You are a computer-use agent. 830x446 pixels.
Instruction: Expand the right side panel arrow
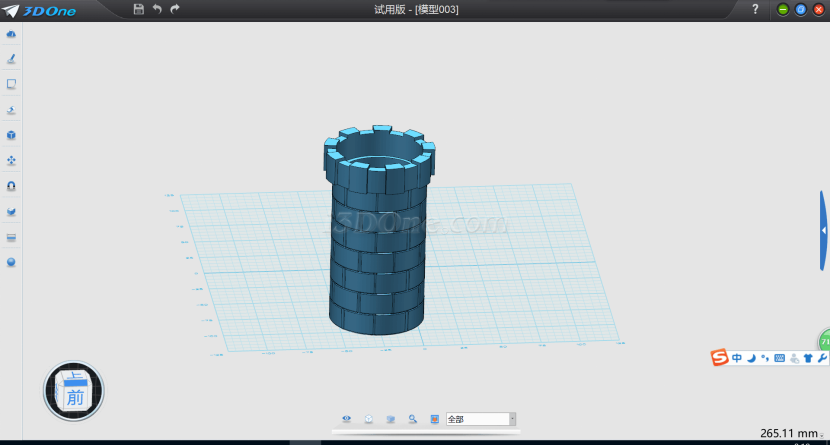point(824,230)
